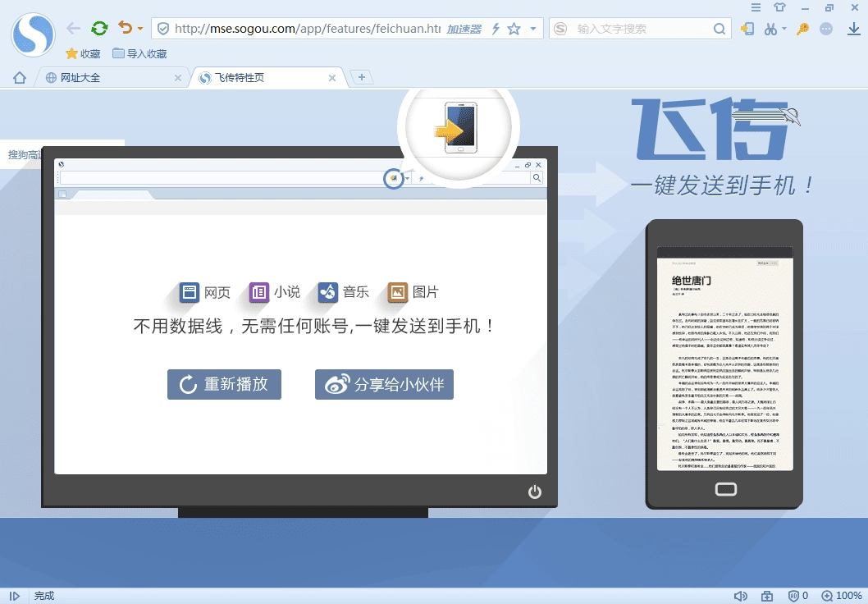Close the 网址大全 tab
This screenshot has height=604, width=868.
point(178,78)
